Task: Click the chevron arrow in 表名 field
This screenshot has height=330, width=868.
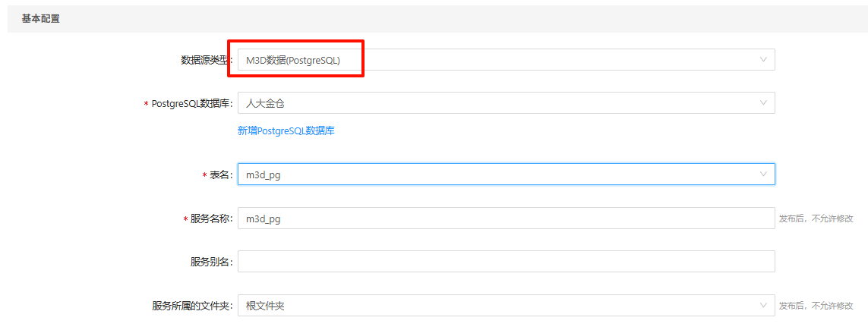Action: coord(763,174)
